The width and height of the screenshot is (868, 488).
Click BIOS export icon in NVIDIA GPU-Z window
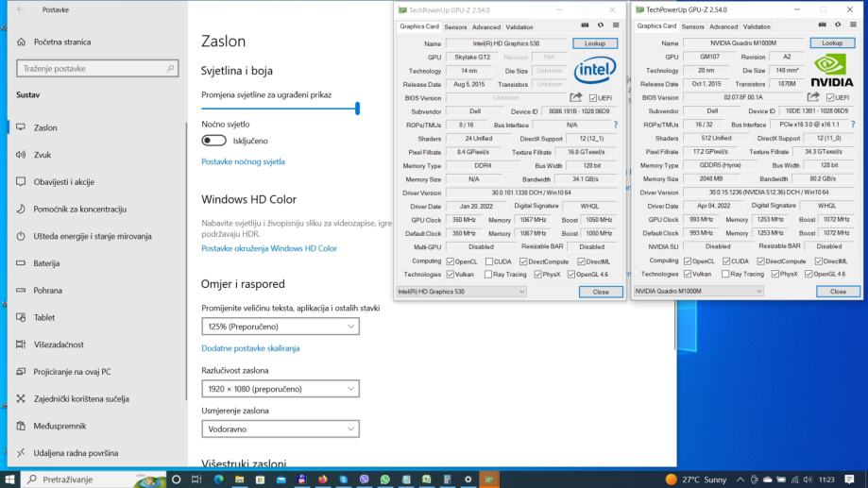click(813, 97)
